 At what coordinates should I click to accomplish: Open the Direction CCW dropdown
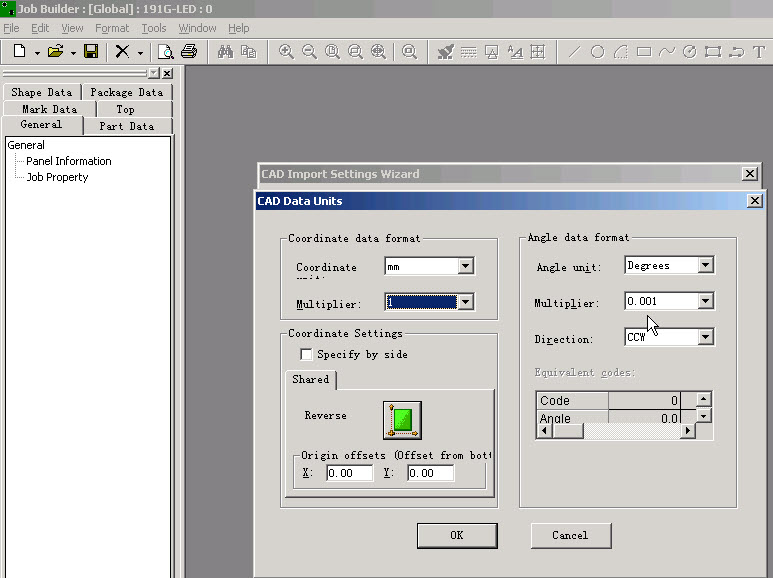click(x=705, y=337)
